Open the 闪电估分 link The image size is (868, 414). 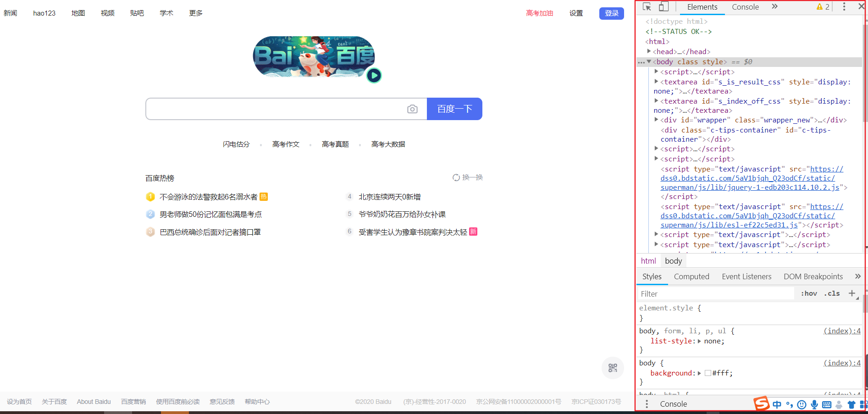(x=236, y=144)
